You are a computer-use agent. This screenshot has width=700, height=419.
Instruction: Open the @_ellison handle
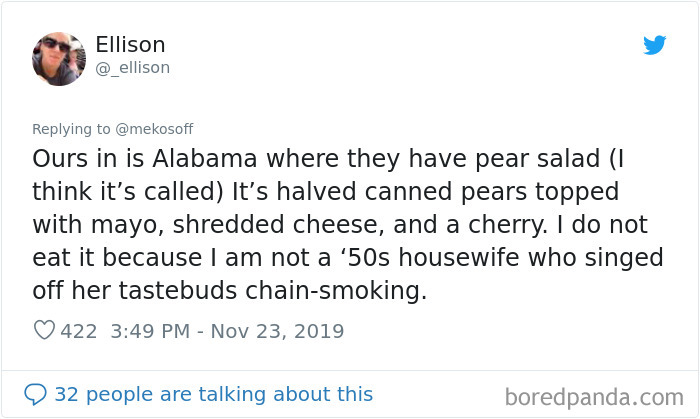pyautogui.click(x=132, y=68)
